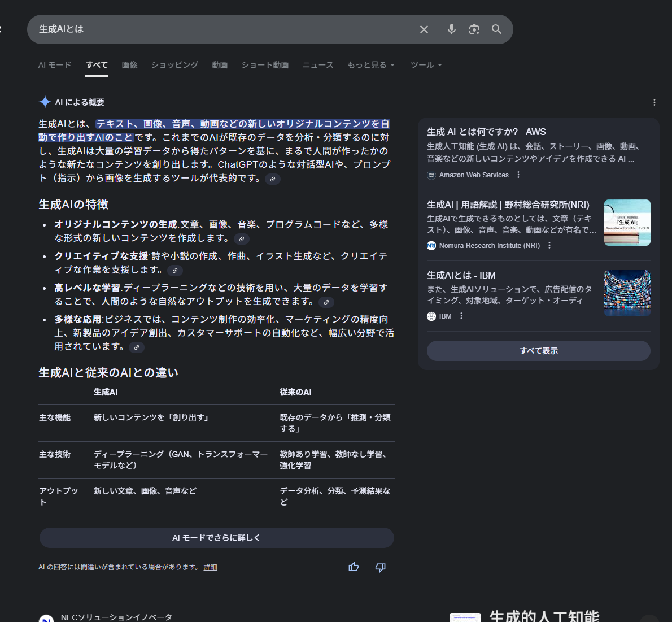Viewport: 672px width, 622px height.
Task: Open the 詳細 link in AI disclaimer
Action: (x=210, y=567)
